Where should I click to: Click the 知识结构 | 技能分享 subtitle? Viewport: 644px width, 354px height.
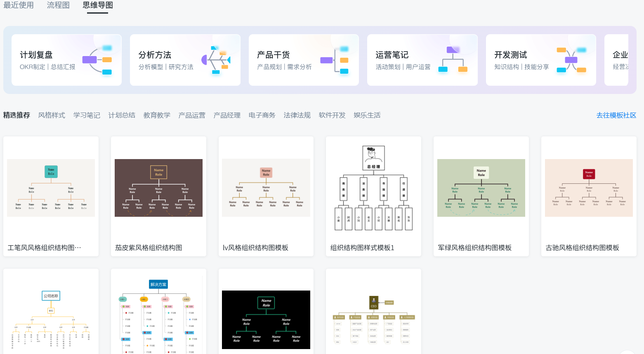pos(521,67)
